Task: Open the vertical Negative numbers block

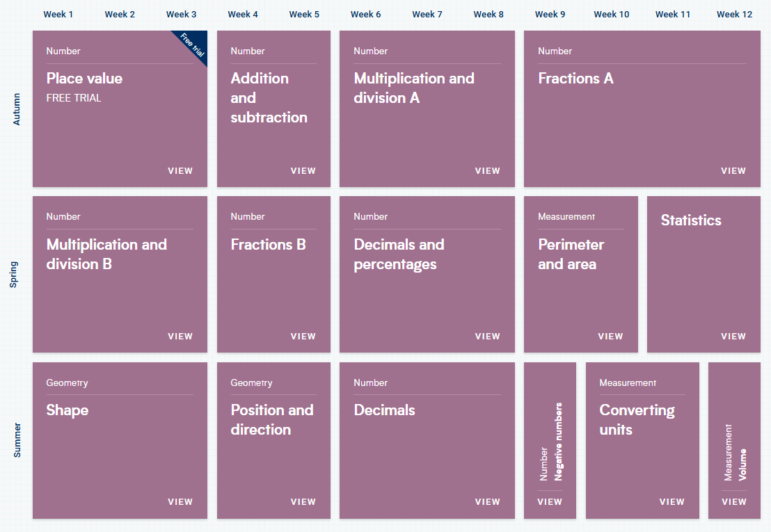Action: [550, 502]
